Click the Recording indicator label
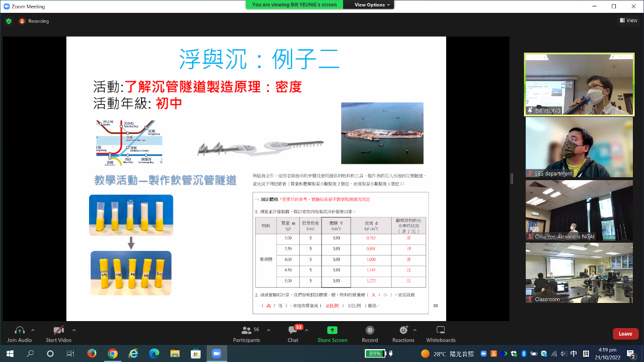Viewport: 644px width, 362px height. click(38, 21)
